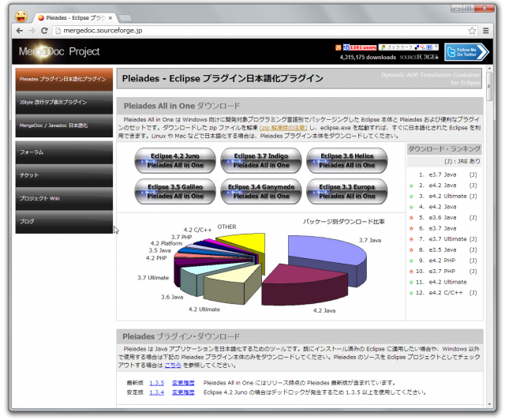Viewport: 505px width, 420px height.
Task: Open the JStyle 改行タブ表示プラグイン sidebar item
Action: pyautogui.click(x=64, y=102)
